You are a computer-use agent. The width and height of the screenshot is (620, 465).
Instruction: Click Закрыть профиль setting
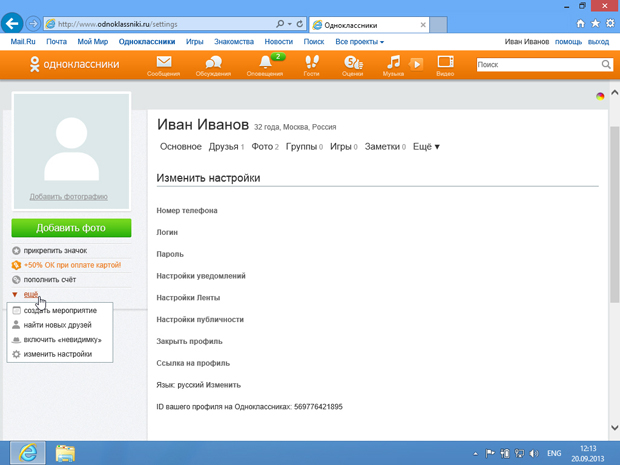click(x=189, y=341)
